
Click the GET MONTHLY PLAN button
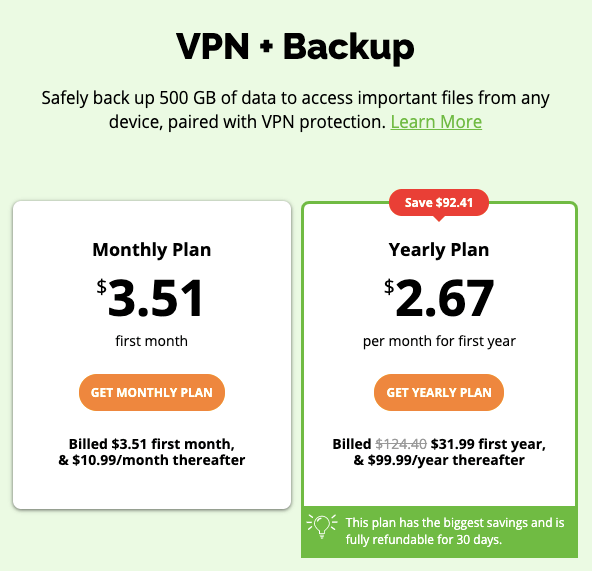[152, 392]
